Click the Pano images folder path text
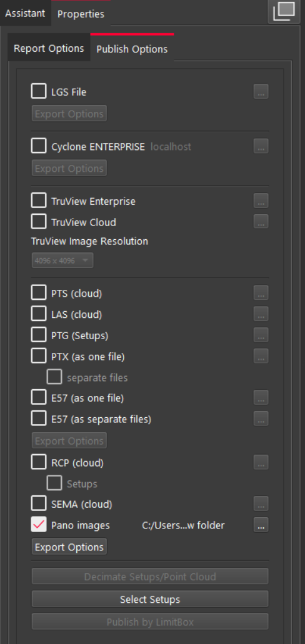Viewport: 305px width, 644px height. pyautogui.click(x=183, y=525)
